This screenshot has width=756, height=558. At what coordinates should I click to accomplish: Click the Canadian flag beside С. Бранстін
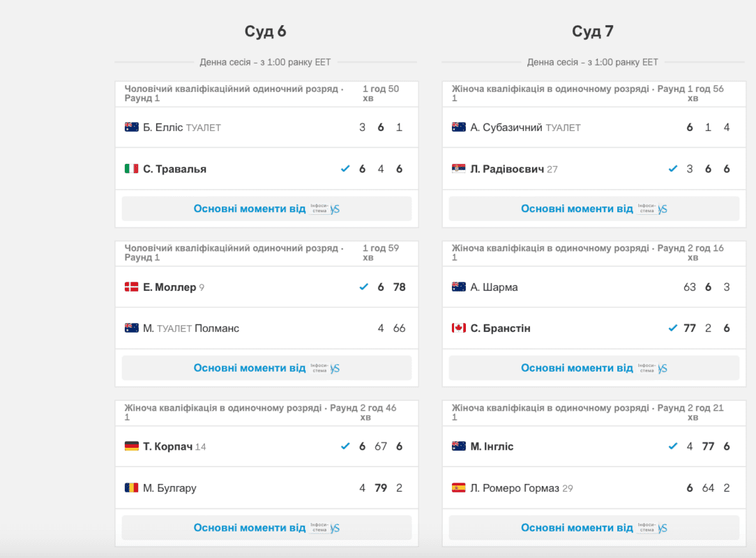458,328
